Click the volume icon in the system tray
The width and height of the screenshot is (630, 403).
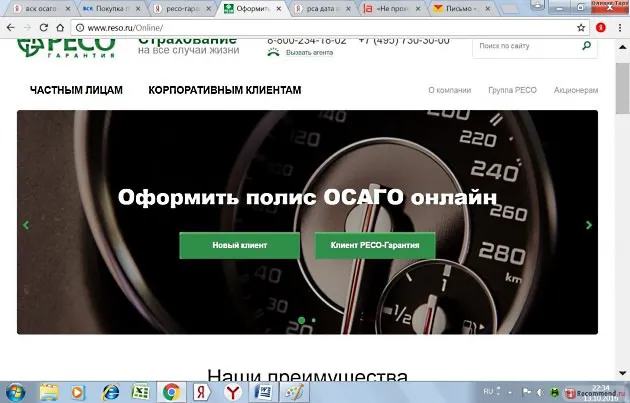pyautogui.click(x=540, y=392)
